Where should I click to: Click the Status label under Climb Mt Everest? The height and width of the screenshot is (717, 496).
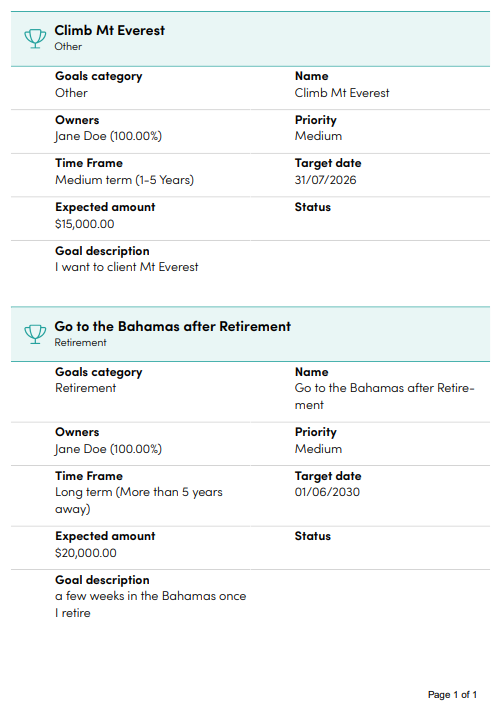coord(313,207)
